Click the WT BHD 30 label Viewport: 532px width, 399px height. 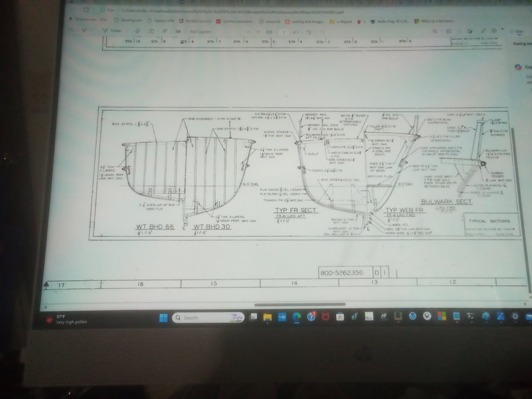click(x=212, y=227)
